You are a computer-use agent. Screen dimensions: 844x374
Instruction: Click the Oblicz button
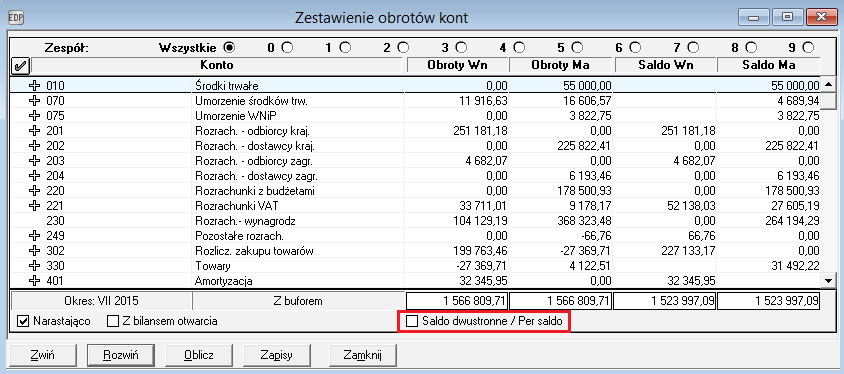199,355
